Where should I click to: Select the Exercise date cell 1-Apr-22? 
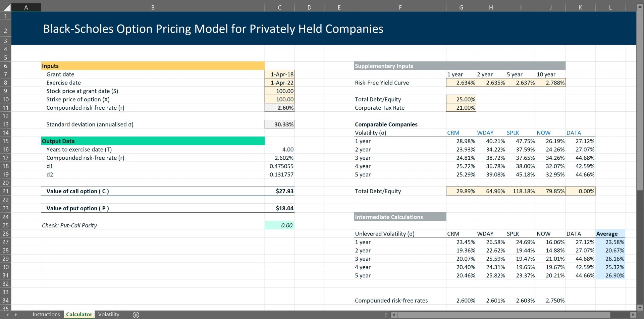(x=279, y=83)
